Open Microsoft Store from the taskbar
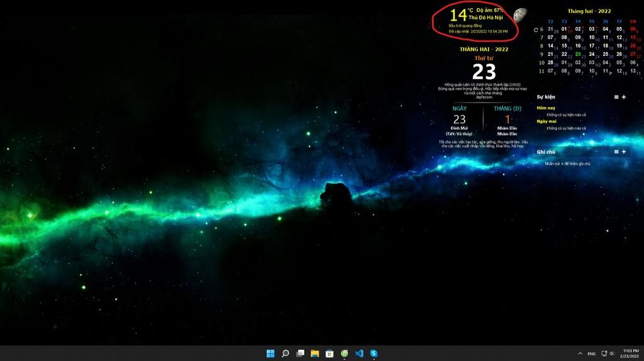644x361 pixels. (330, 353)
